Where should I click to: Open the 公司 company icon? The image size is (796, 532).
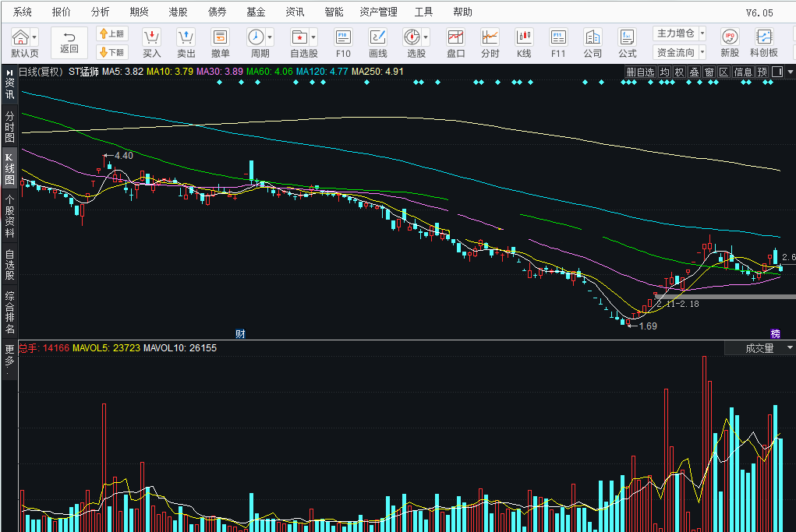pyautogui.click(x=593, y=37)
